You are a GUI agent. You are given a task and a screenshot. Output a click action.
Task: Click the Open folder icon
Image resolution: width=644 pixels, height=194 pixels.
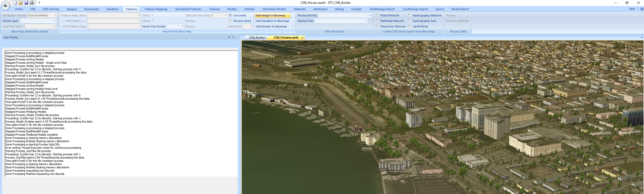[21, 3]
